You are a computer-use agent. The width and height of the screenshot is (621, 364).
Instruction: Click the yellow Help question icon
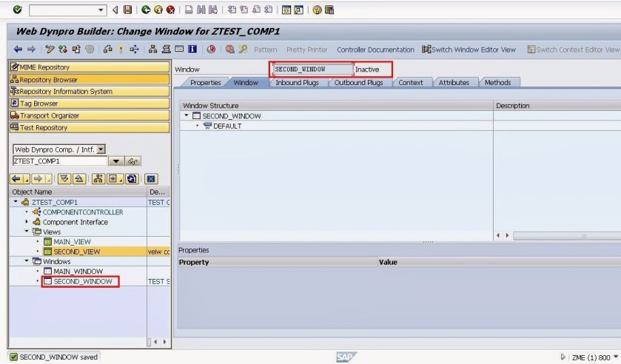pos(317,10)
